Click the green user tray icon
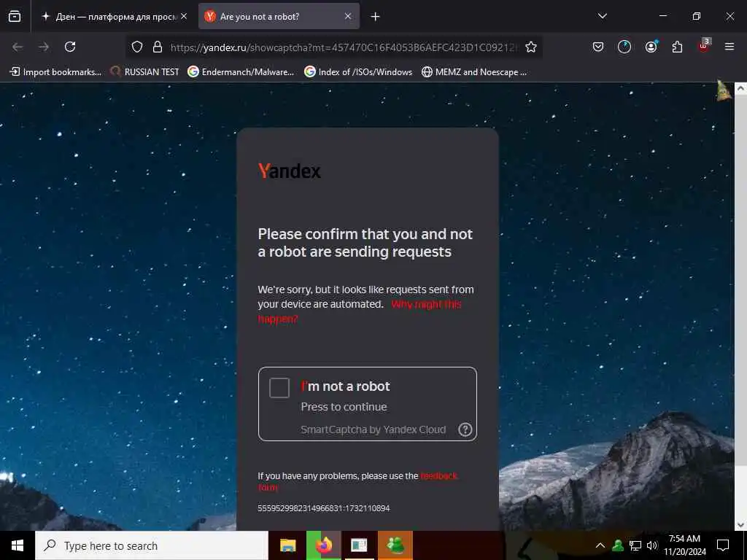 click(x=618, y=545)
